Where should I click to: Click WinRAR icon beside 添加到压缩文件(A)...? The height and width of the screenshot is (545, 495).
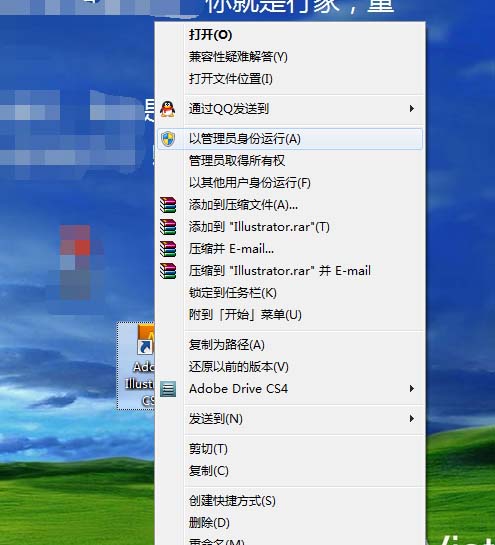[168, 205]
